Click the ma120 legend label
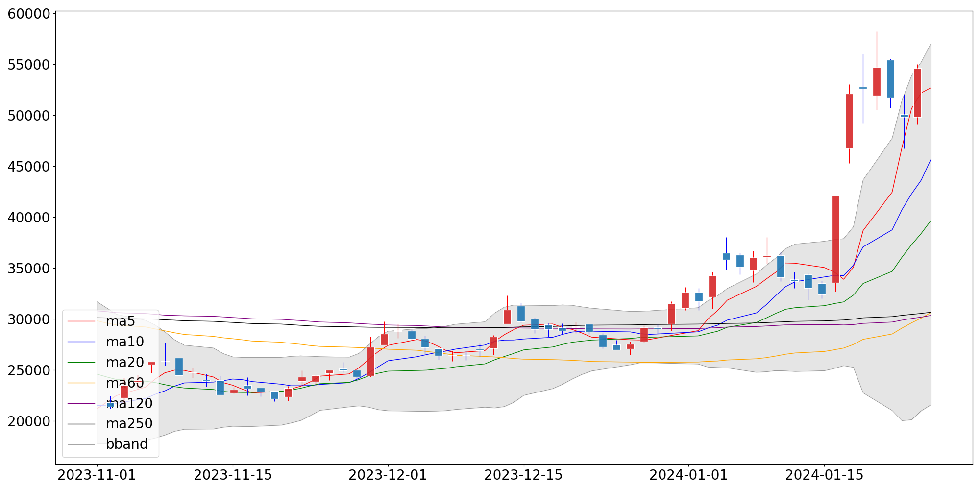Screen dimensions: 980x490 pyautogui.click(x=129, y=403)
